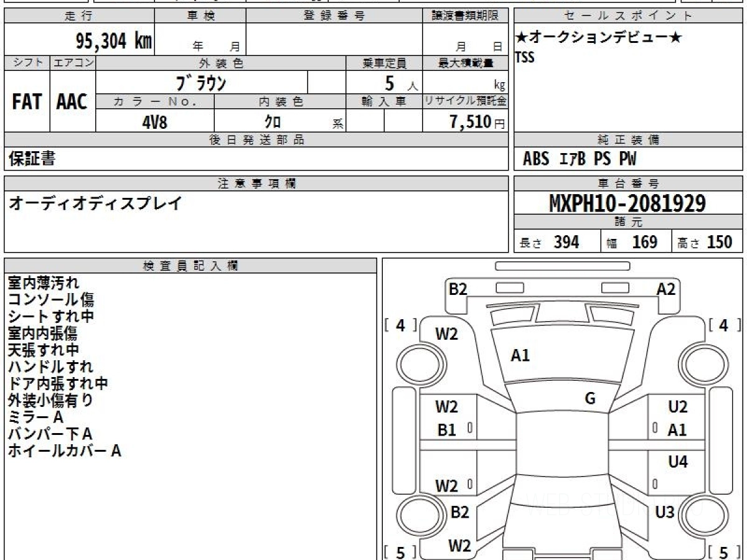This screenshot has height=560, width=747.
Task: Select the B1 mark on car diagram
Action: (x=446, y=430)
